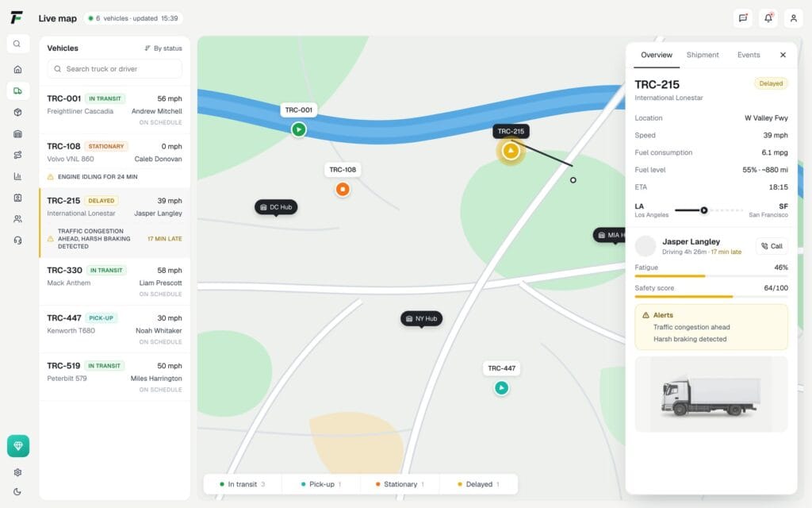812x508 pixels.
Task: Click the MIA hub map label
Action: 609,235
